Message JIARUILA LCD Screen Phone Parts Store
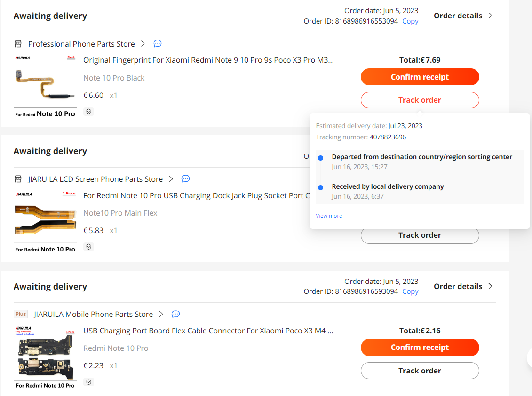The image size is (532, 396). coord(185,178)
